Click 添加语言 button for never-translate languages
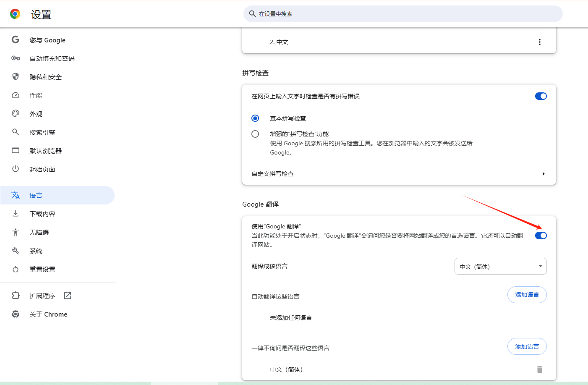Image resolution: width=588 pixels, height=385 pixels. tap(527, 346)
